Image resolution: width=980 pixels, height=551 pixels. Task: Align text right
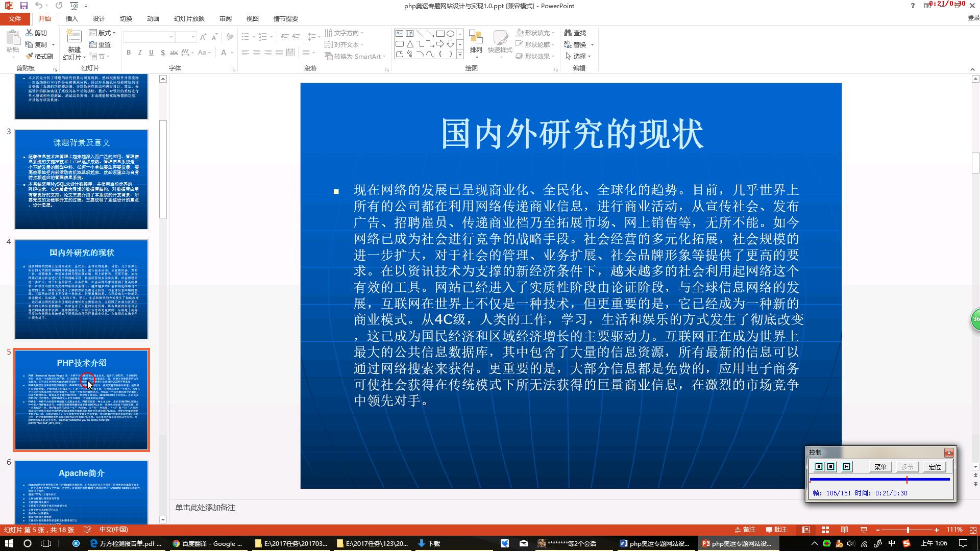268,52
